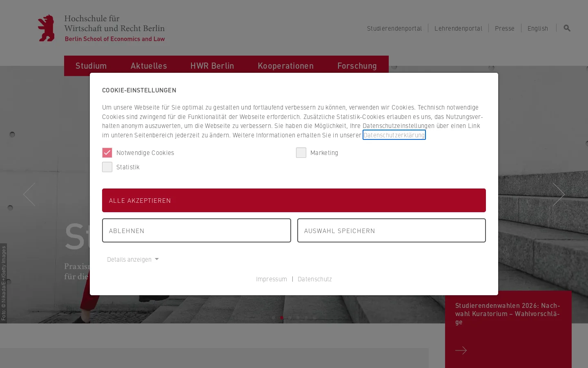Open the Presse link
Screen dimensions: 588x368
[505, 28]
